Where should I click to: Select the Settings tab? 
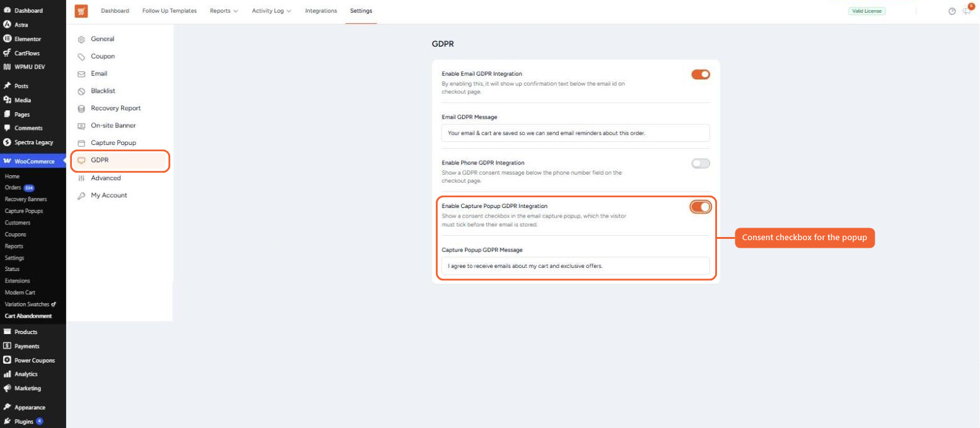point(361,11)
